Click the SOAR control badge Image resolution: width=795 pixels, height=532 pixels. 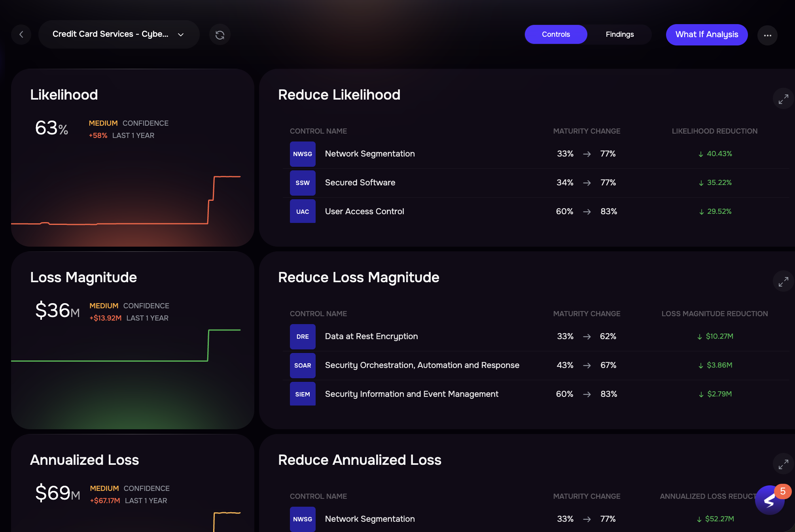303,365
